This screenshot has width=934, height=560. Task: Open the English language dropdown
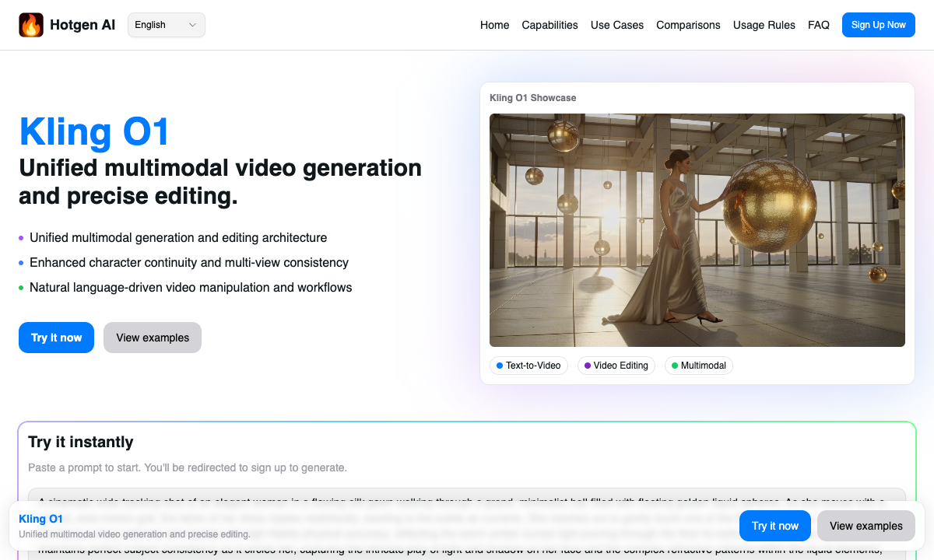[166, 25]
